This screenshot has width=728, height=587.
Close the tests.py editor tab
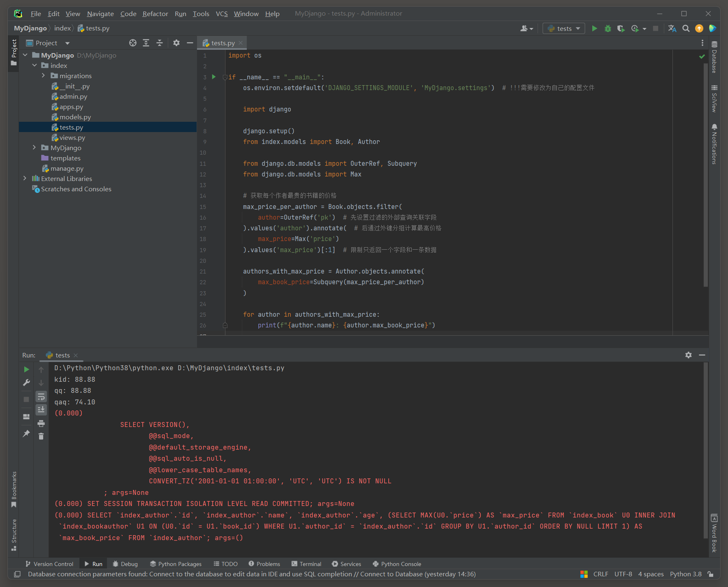[241, 43]
